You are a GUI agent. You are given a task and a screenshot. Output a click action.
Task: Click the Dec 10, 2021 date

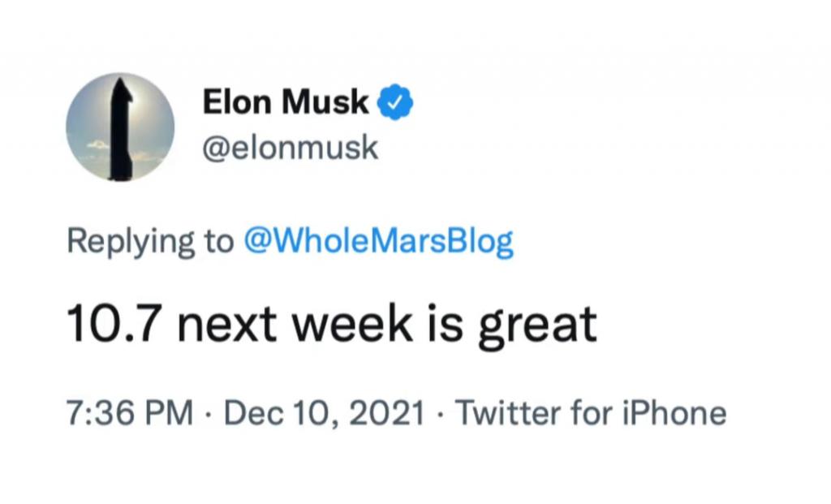point(325,413)
